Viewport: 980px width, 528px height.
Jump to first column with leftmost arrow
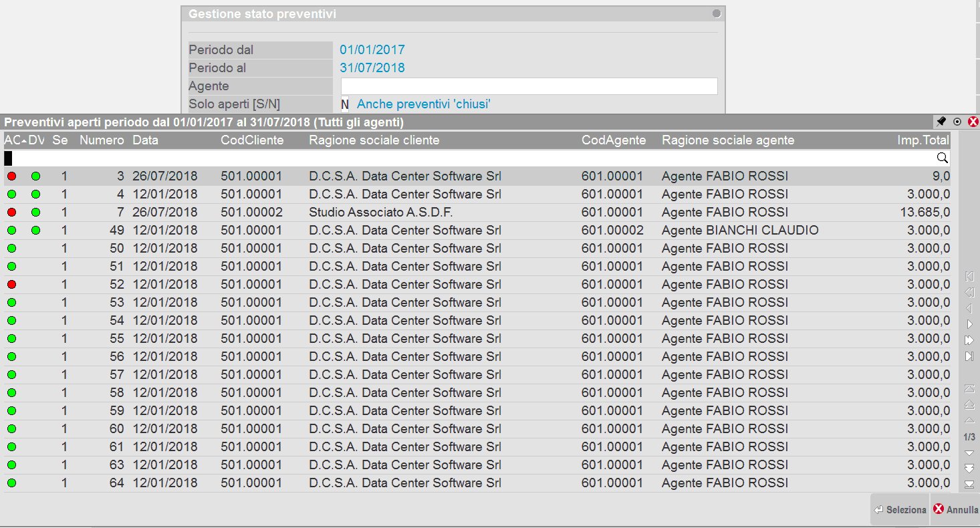(969, 277)
